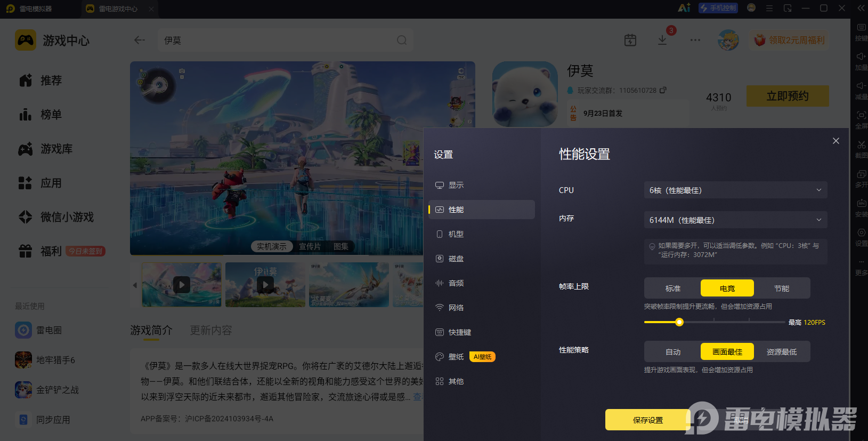868x441 pixels.
Task: Go back with the arrow icon
Action: pyautogui.click(x=140, y=40)
